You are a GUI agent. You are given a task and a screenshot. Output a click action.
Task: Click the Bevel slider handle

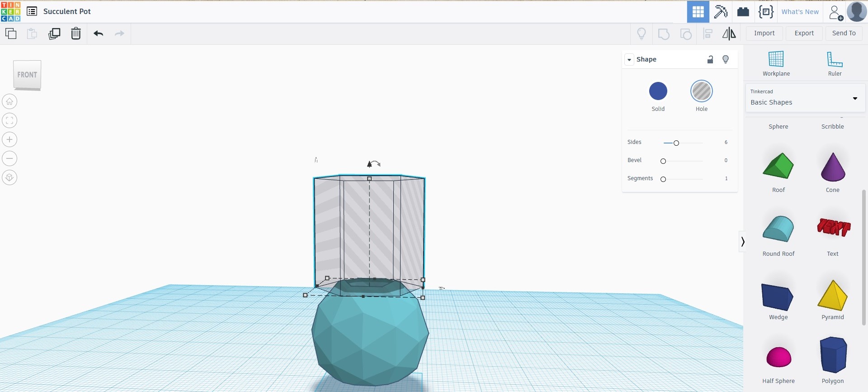[663, 161]
